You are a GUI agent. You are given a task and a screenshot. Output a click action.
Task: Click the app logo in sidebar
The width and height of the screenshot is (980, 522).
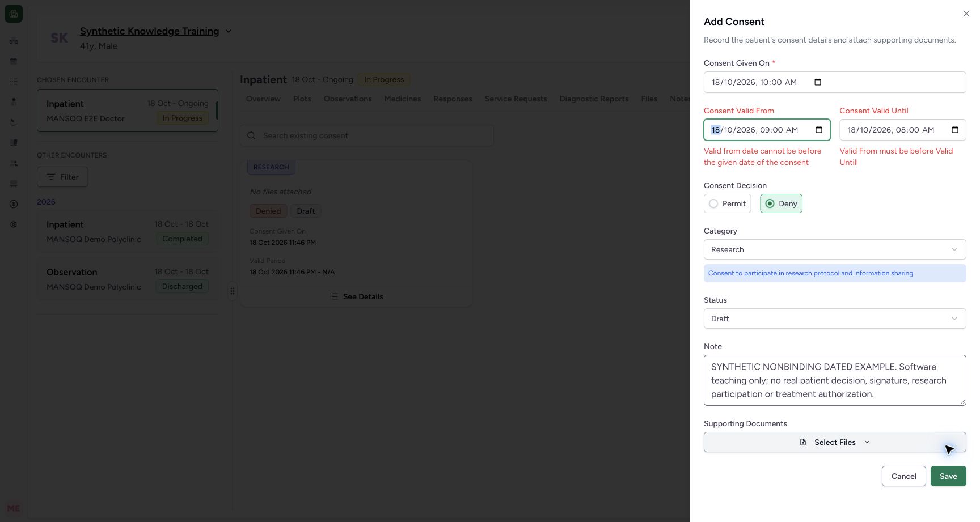14,14
